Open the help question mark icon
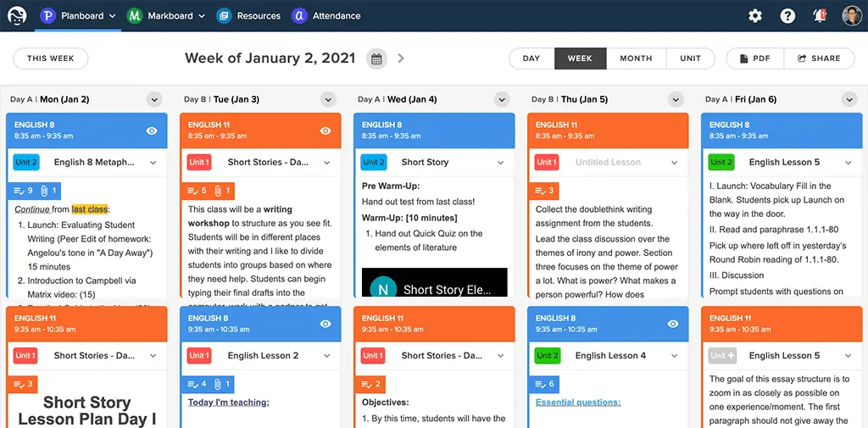Screen dimensions: 868x428 pos(787,16)
